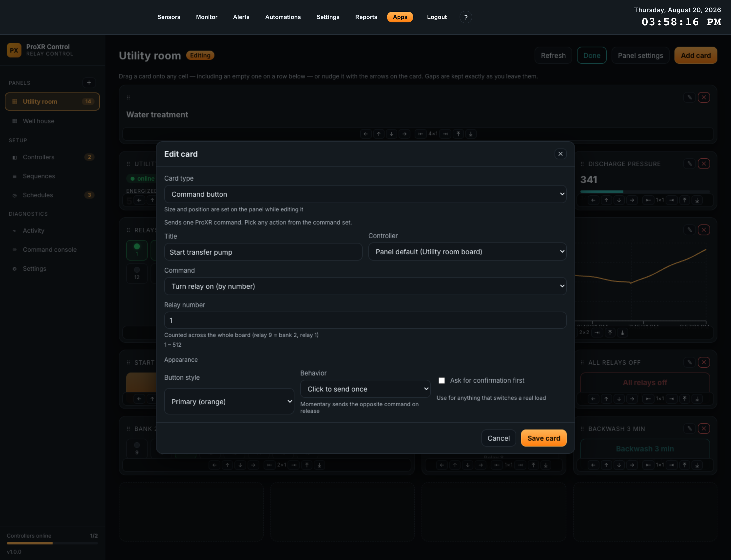
Task: Toggle relay 1 in Relays card
Action: (137, 250)
